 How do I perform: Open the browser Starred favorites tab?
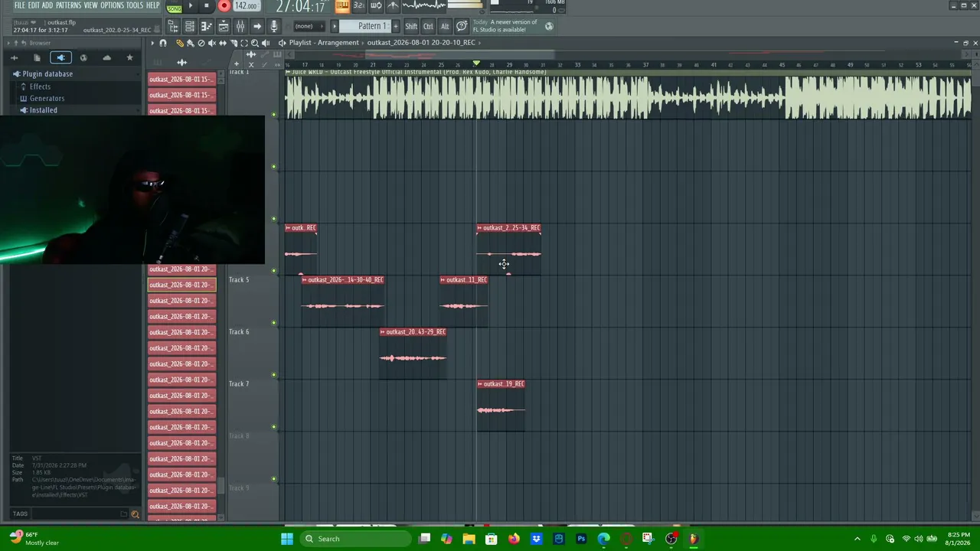point(129,57)
